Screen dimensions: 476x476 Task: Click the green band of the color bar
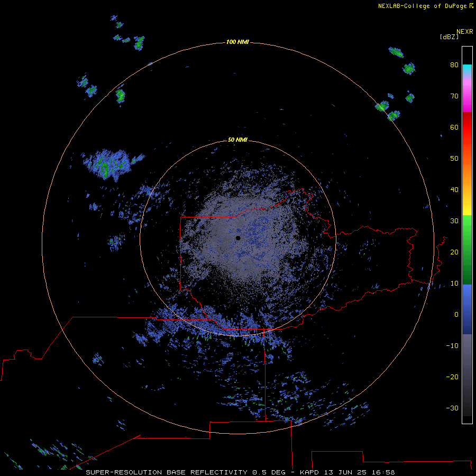(467, 250)
